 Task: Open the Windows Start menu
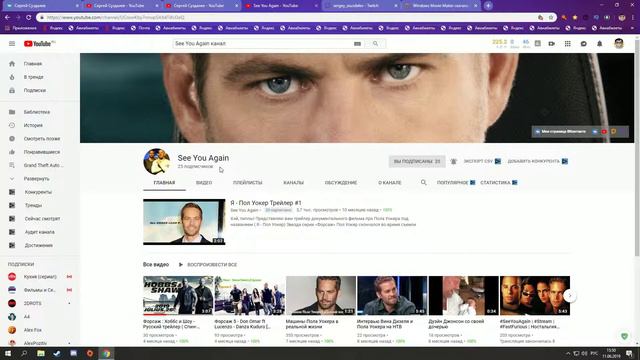coord(8,353)
